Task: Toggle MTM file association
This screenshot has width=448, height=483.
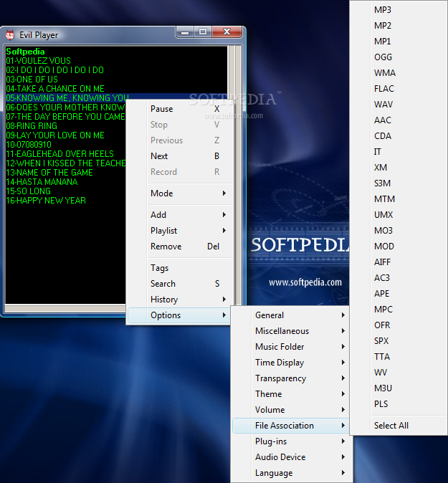Action: pos(399,199)
